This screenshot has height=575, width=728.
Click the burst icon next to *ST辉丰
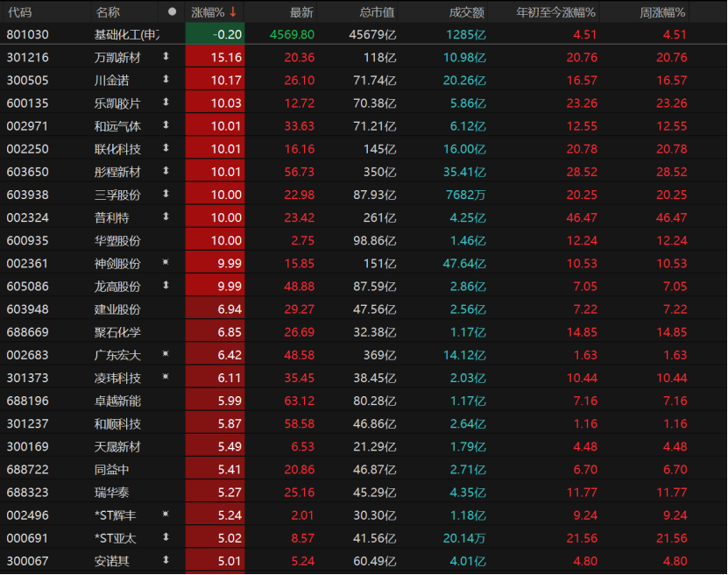[166, 515]
